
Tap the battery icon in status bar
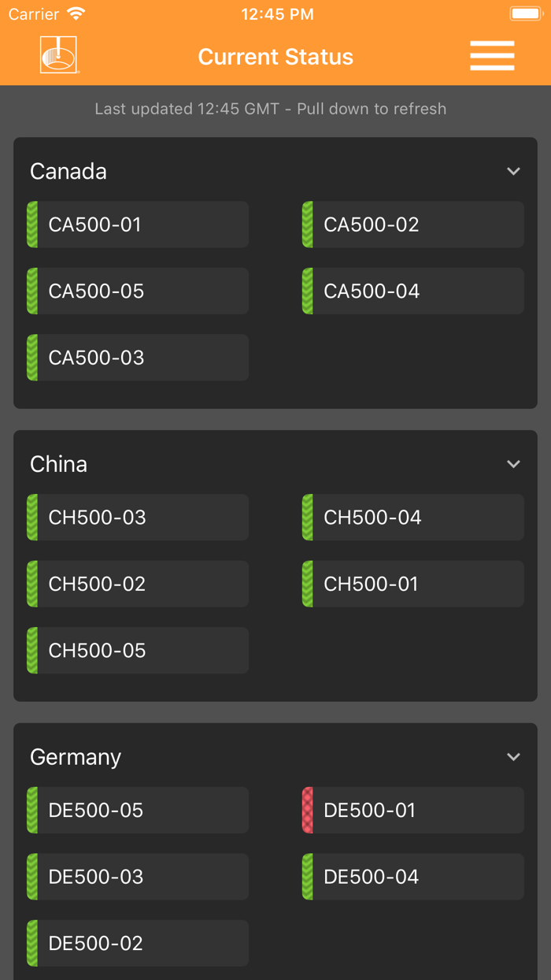[525, 14]
